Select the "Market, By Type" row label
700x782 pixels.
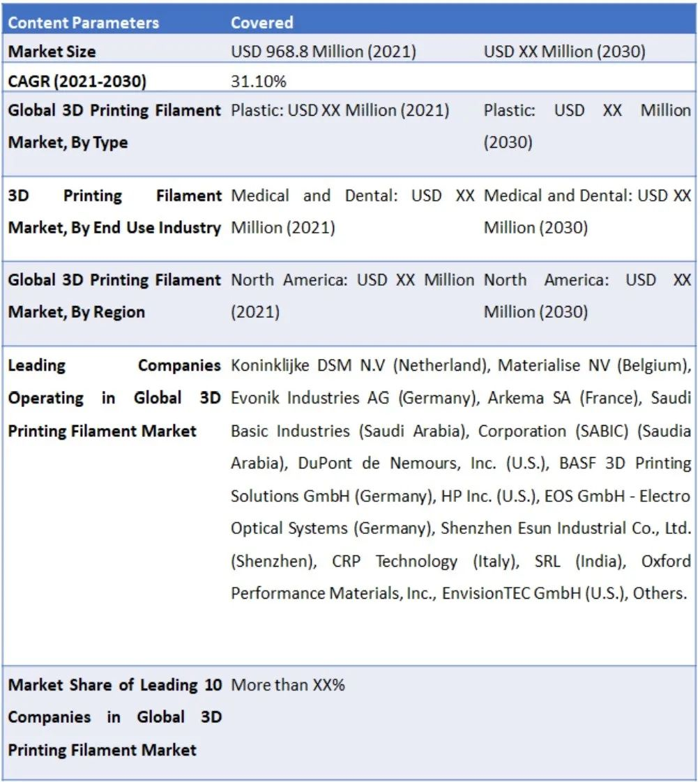pos(68,142)
